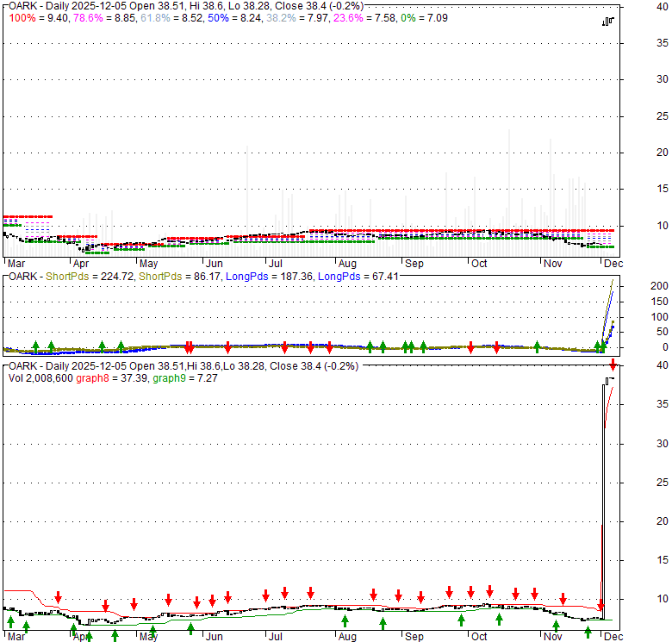The image size is (672, 642).
Task: Select the 38.2% Fibonacci level label
Action: pos(281,18)
